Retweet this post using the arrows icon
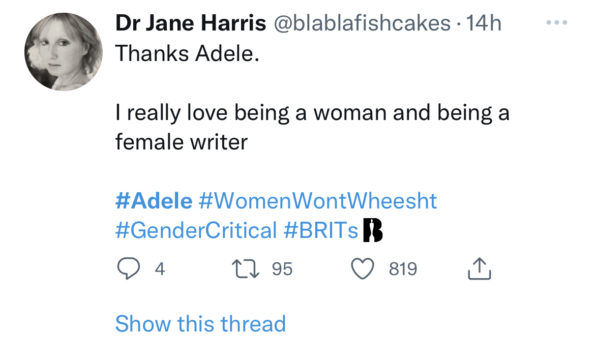Viewport: 595px width, 361px height. click(x=246, y=269)
